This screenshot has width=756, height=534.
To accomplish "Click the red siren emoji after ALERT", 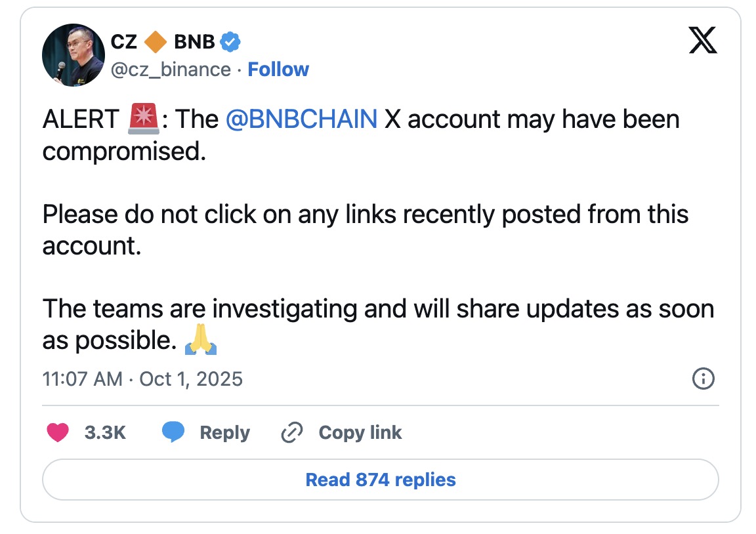I will [x=141, y=119].
